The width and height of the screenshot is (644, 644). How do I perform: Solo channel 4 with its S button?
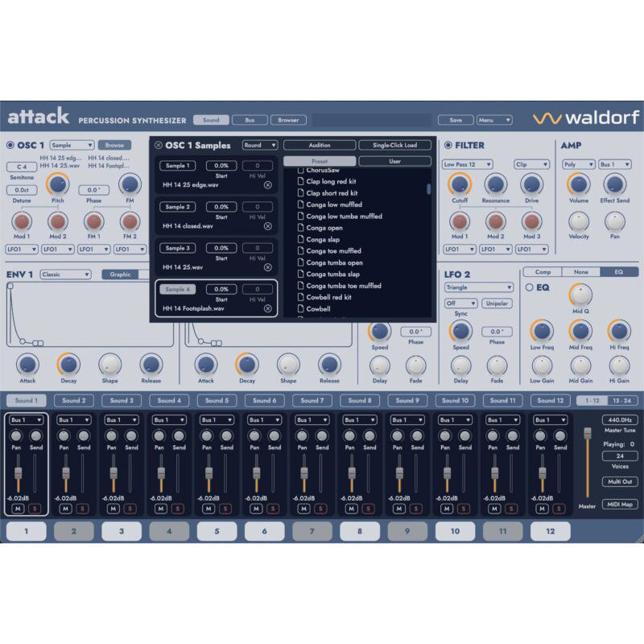click(175, 508)
